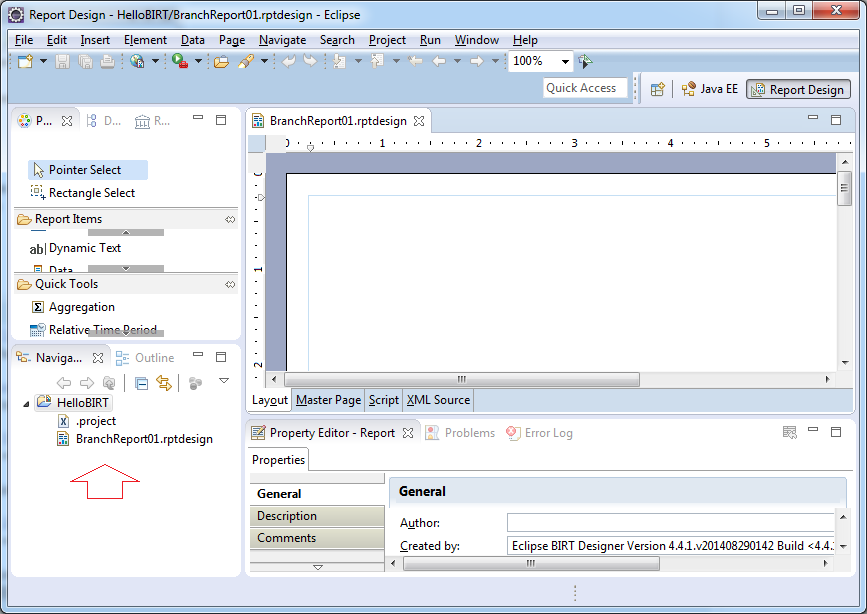Click the Last Edit Location arrow icon
The width and height of the screenshot is (867, 614).
415,61
